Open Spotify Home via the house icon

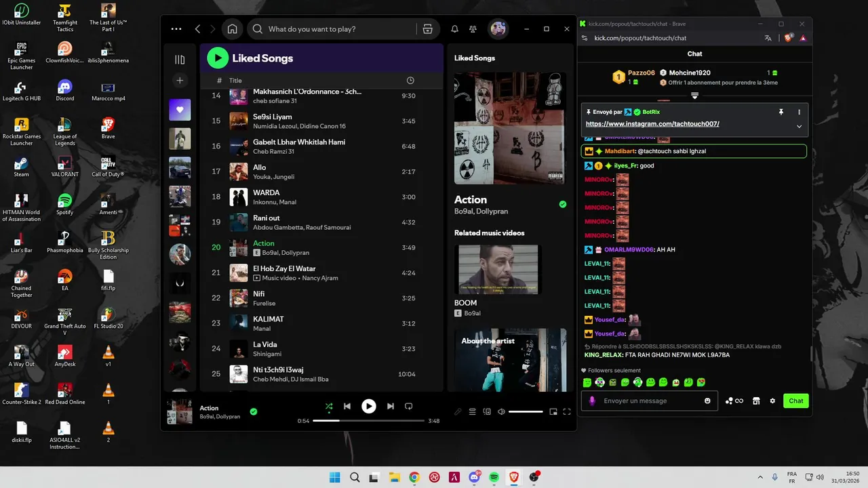pos(232,29)
